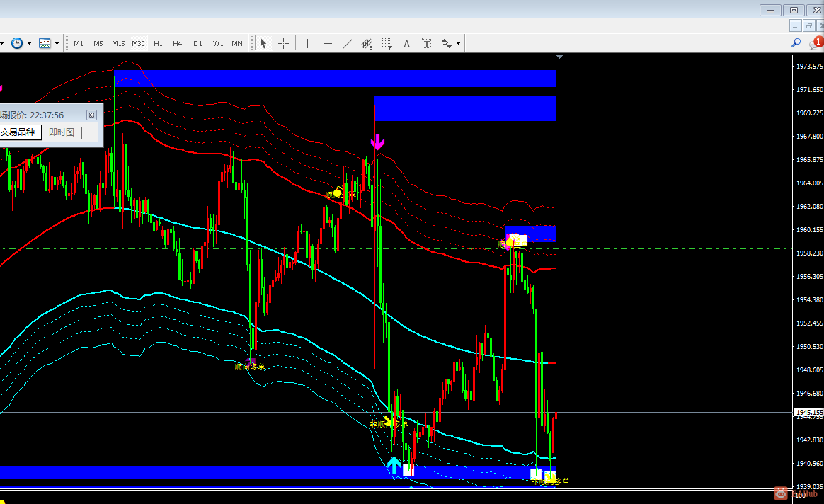The image size is (824, 504).
Task: Switch to the 即时图 tab
Action: point(62,132)
